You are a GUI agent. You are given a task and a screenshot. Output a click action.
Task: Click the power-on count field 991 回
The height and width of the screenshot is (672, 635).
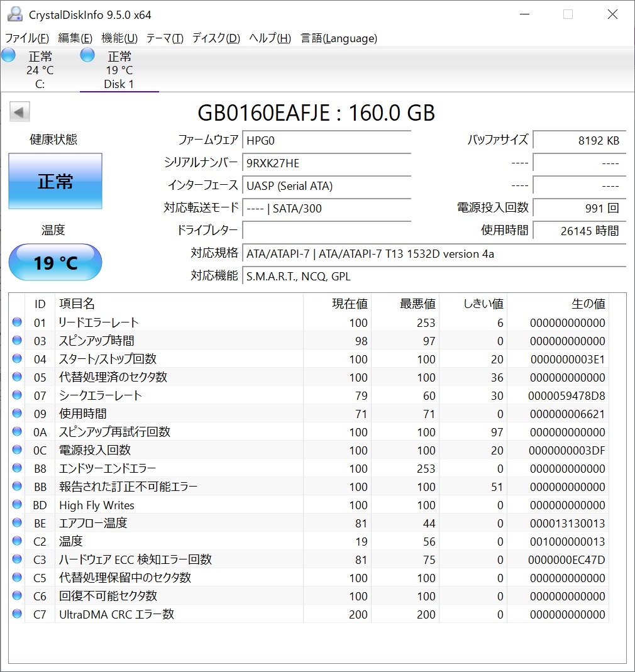tap(579, 209)
